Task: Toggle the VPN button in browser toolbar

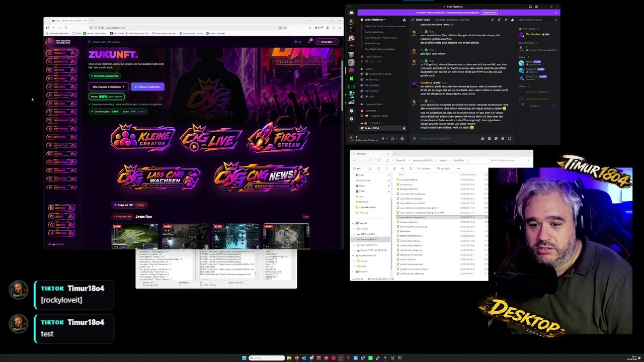Action: click(319, 28)
